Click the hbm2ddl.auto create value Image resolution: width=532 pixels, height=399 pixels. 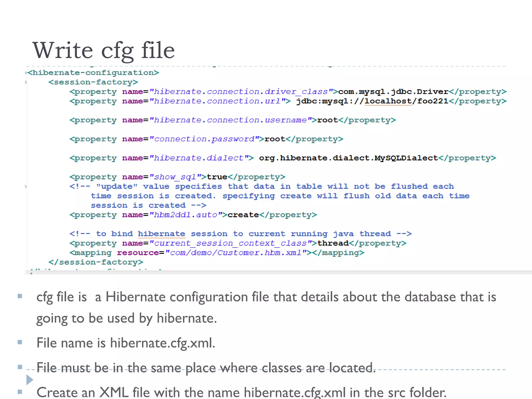click(243, 215)
